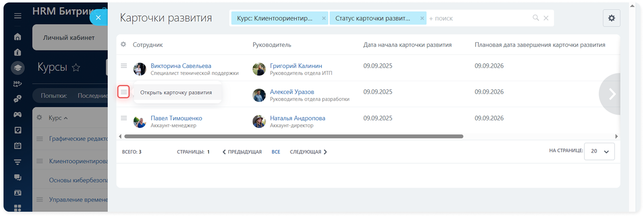Open the 'Личный кабинет' tab
Screen dimensions: 644x217
point(69,38)
